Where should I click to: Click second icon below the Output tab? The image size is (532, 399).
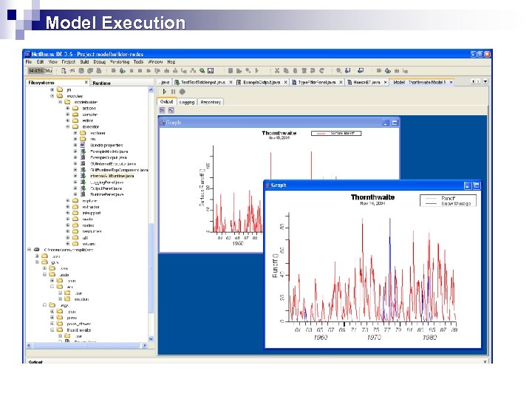click(171, 110)
